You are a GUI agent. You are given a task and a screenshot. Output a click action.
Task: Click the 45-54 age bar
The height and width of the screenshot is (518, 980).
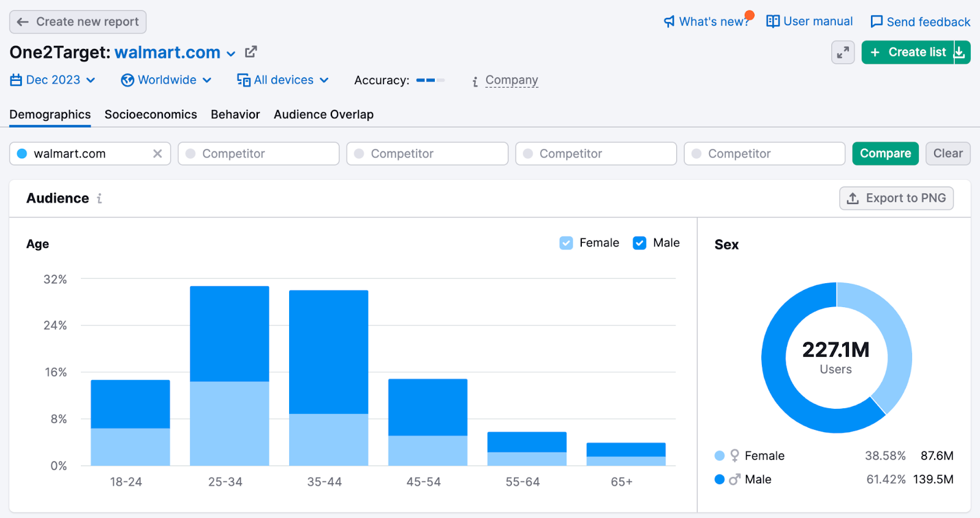pos(428,422)
